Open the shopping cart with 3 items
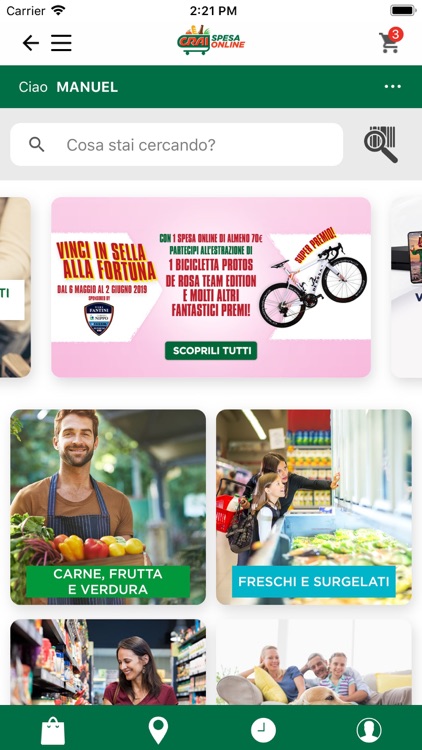 pos(390,41)
